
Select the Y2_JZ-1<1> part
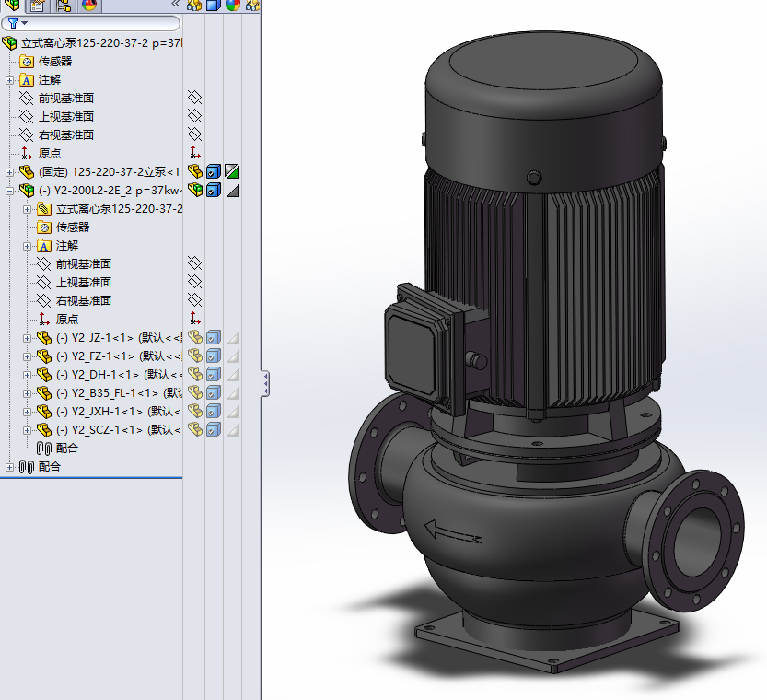coord(119,338)
